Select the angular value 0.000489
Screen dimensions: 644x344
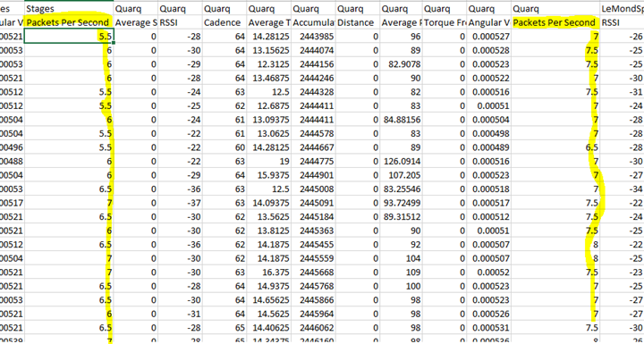(489, 147)
